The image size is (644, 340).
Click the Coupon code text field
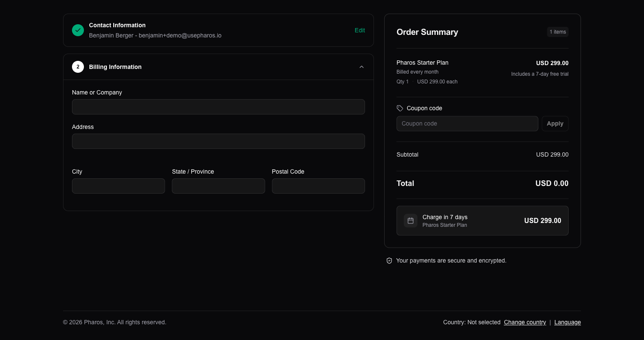(467, 123)
